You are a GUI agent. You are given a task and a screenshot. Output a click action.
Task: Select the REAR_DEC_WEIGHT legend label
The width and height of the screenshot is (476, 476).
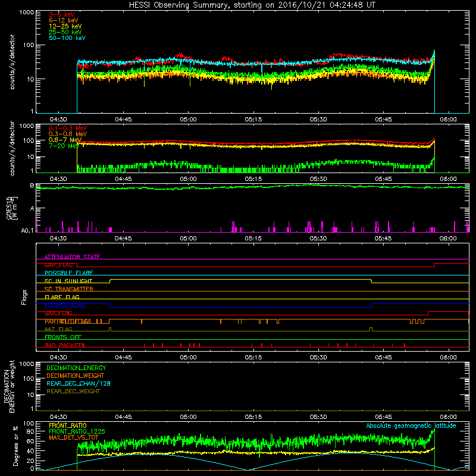[73, 392]
